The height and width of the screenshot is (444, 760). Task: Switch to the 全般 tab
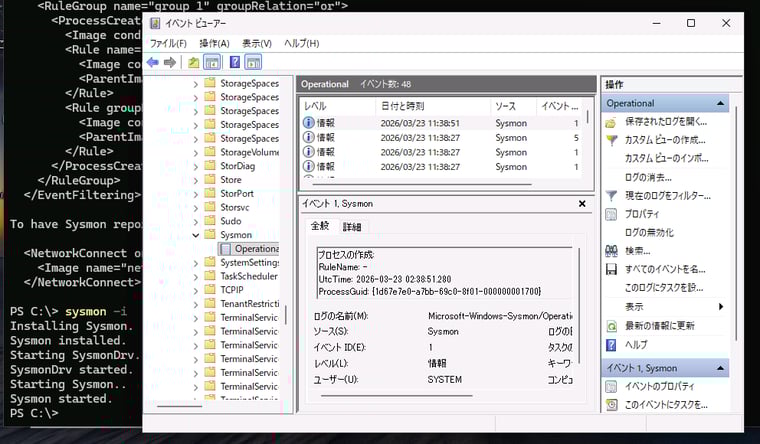click(x=320, y=226)
